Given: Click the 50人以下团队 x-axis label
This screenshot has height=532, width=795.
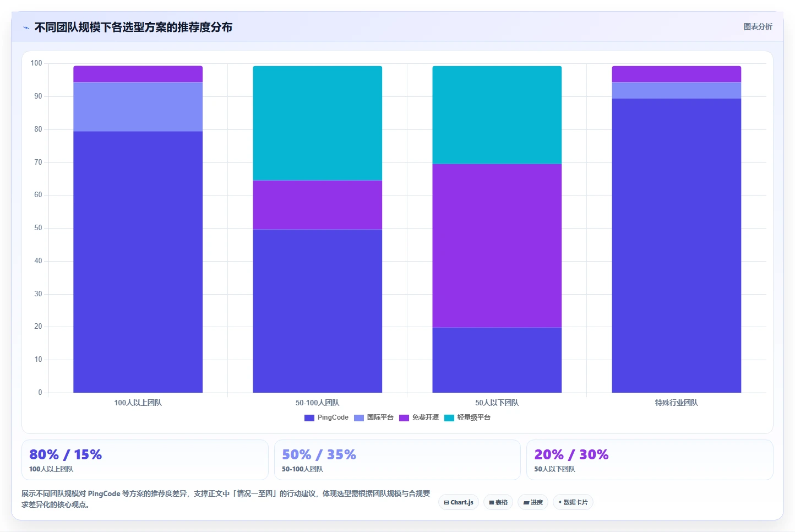Looking at the screenshot, I should 497,403.
